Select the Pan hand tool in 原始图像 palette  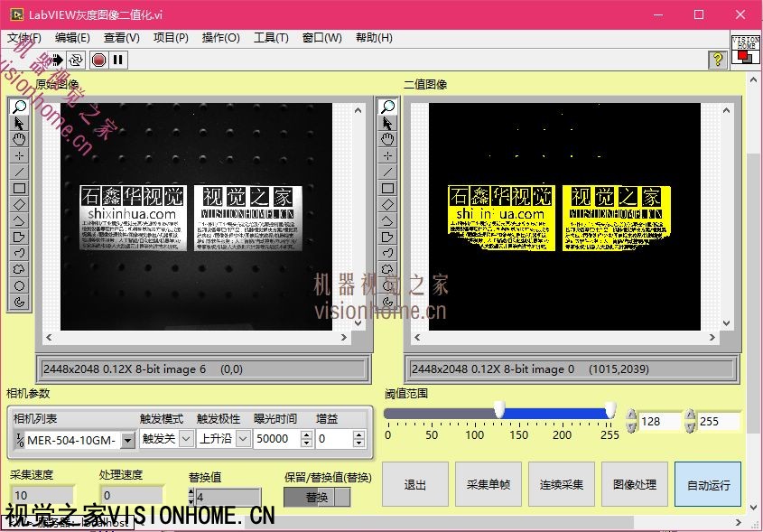(19, 139)
